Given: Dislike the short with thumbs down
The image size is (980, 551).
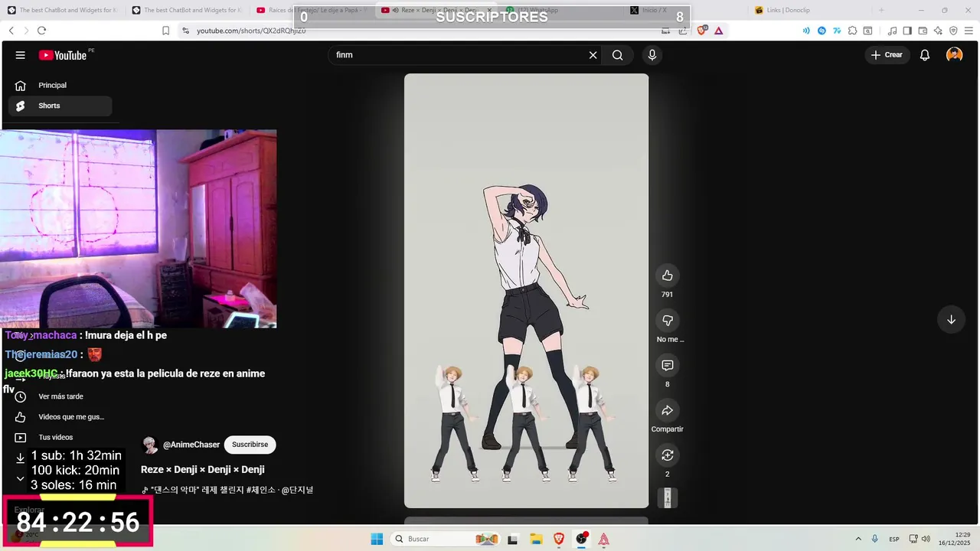Looking at the screenshot, I should coord(667,321).
